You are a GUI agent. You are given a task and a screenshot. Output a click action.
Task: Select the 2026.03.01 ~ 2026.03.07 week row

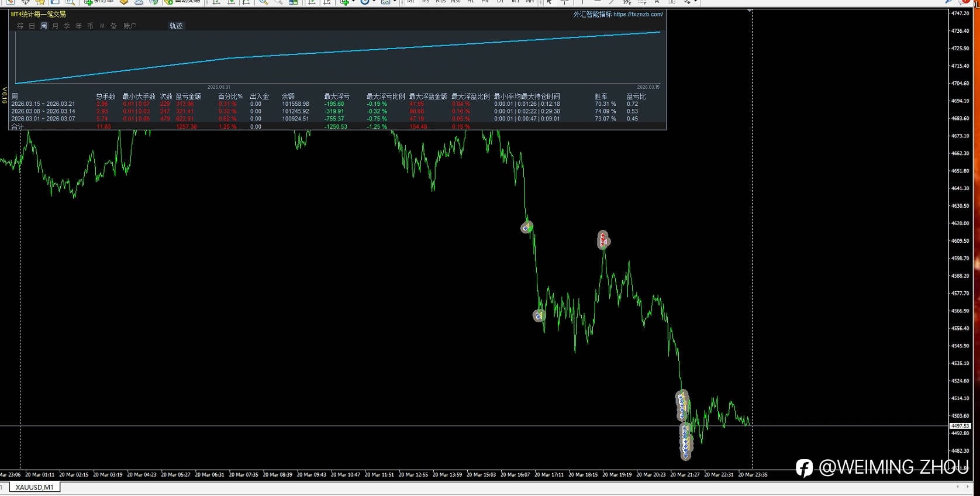[338, 119]
